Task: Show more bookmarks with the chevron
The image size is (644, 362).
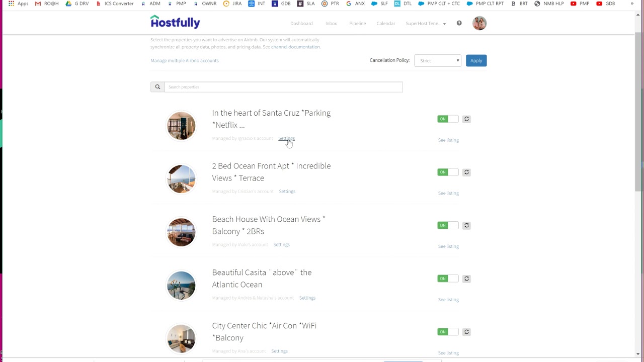Action: point(632,4)
